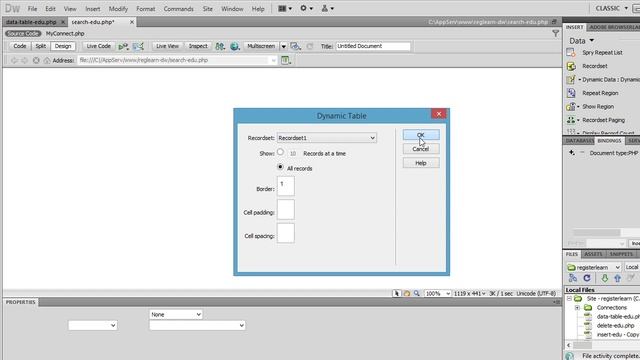Viewport: 640px width, 360px height.
Task: Open the registerlearn site dropdown
Action: pos(594,267)
